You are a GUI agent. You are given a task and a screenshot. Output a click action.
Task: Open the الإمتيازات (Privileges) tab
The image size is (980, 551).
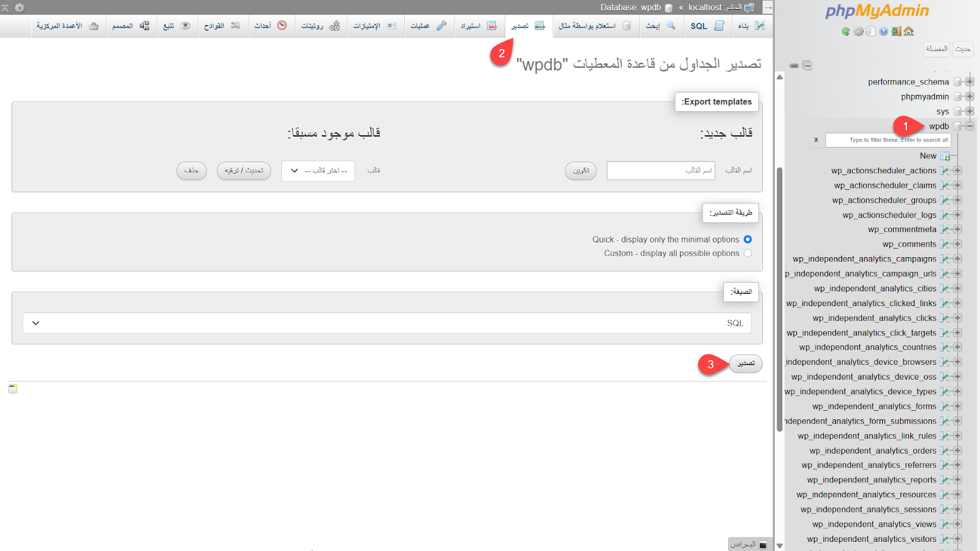point(375,26)
